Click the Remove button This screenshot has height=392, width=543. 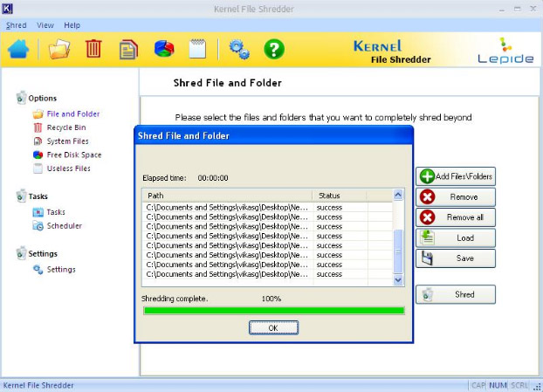[456, 196]
